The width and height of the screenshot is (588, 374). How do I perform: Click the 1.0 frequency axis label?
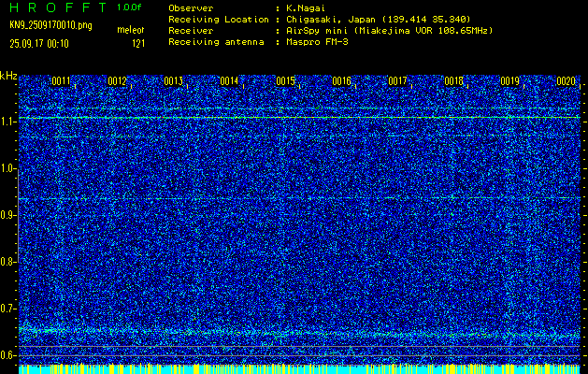point(7,168)
